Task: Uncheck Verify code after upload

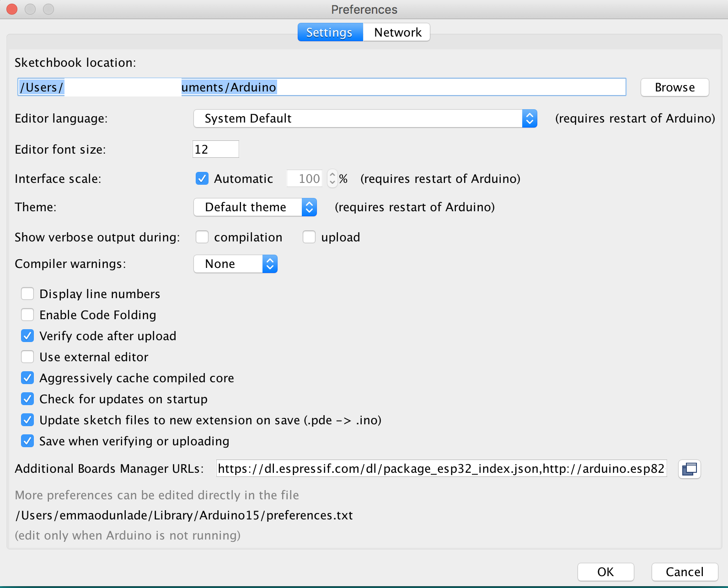Action: (x=27, y=336)
